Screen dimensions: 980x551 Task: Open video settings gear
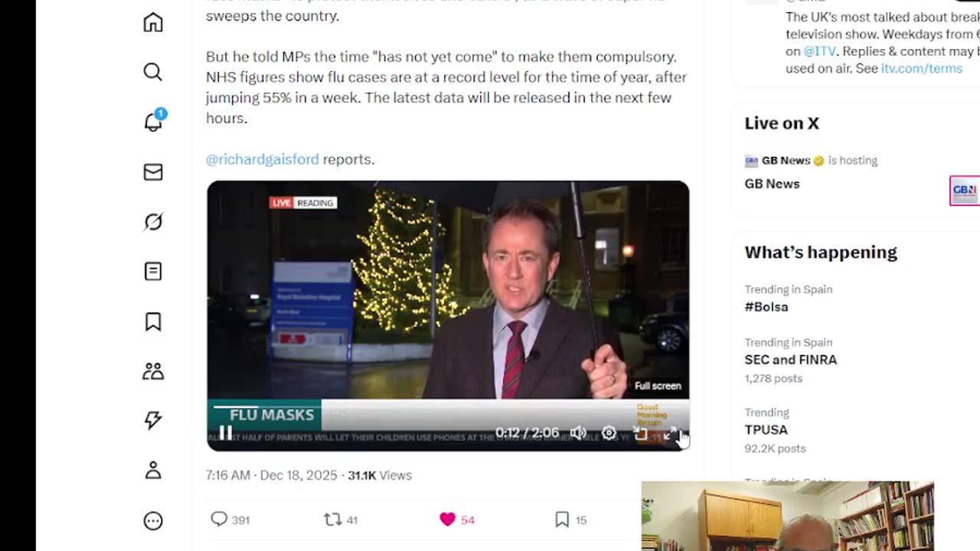coord(609,433)
